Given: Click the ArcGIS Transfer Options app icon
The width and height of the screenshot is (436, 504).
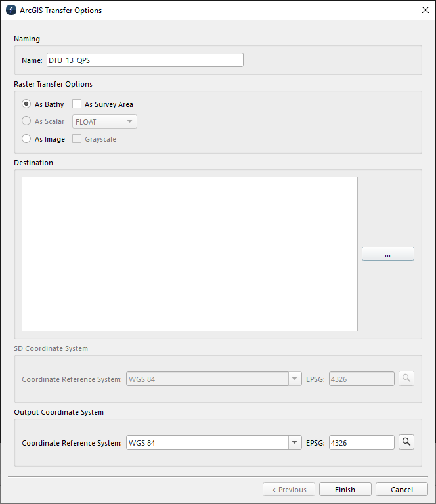Looking at the screenshot, I should [11, 10].
